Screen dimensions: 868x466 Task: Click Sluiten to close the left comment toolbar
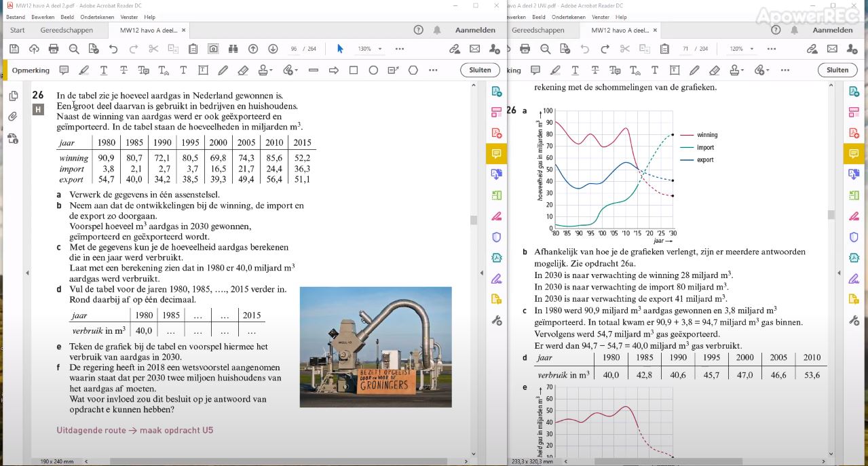(480, 70)
